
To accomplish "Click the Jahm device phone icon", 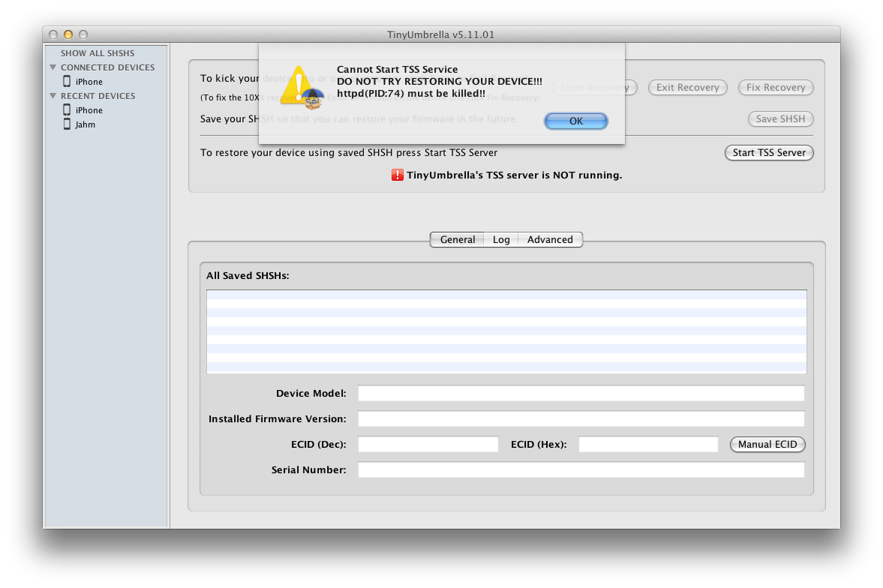I will [67, 124].
